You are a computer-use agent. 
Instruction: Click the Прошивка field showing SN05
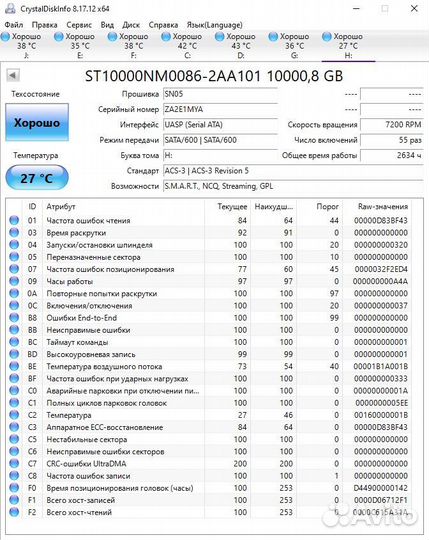point(220,94)
